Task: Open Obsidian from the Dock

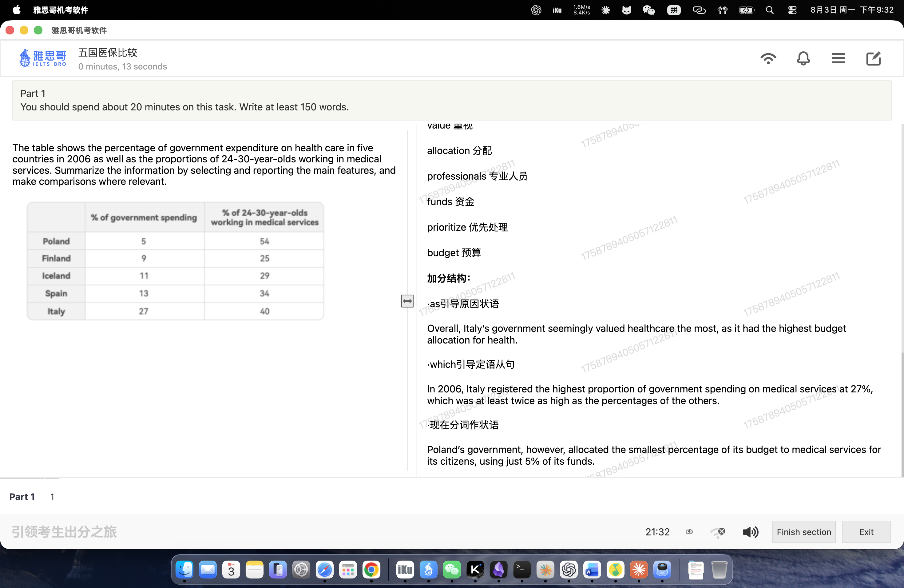Action: [498, 569]
